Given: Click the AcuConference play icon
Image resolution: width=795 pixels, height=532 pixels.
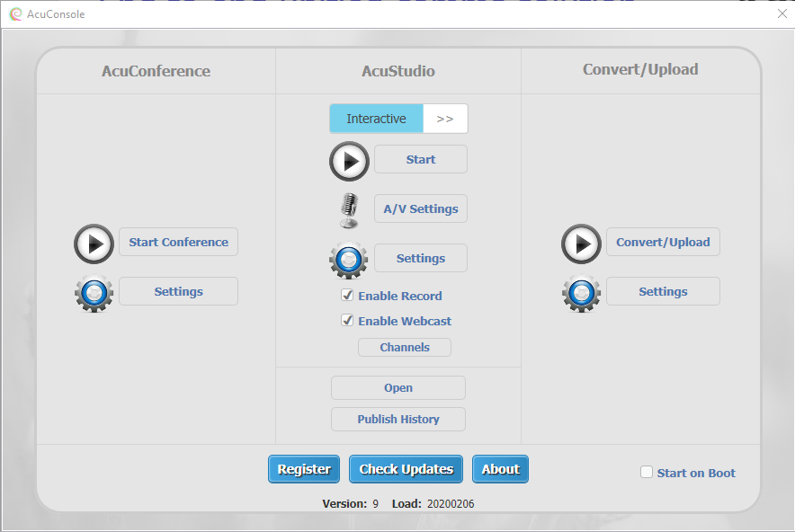Looking at the screenshot, I should 94,244.
